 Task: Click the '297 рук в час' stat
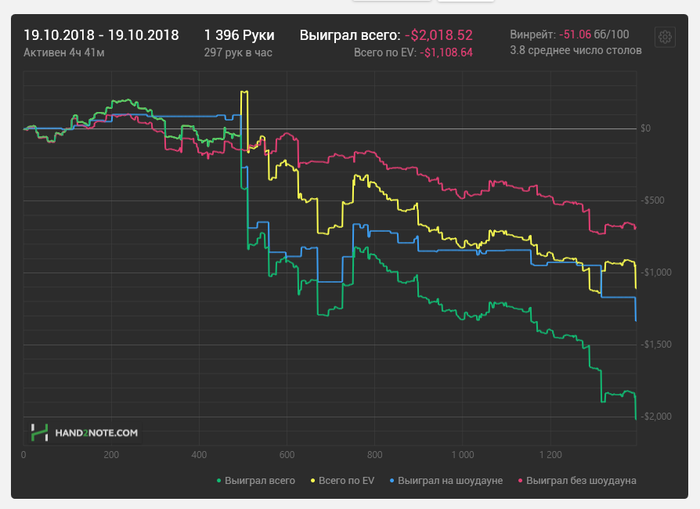pos(237,52)
